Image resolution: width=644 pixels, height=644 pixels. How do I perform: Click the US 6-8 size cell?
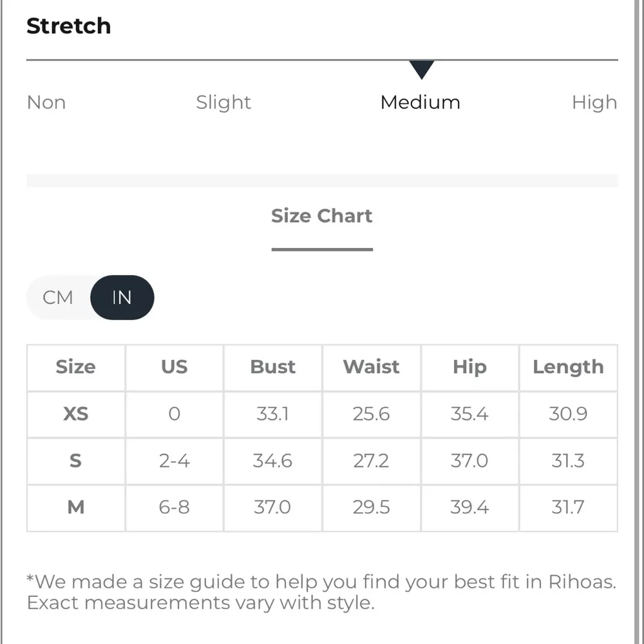(x=174, y=507)
